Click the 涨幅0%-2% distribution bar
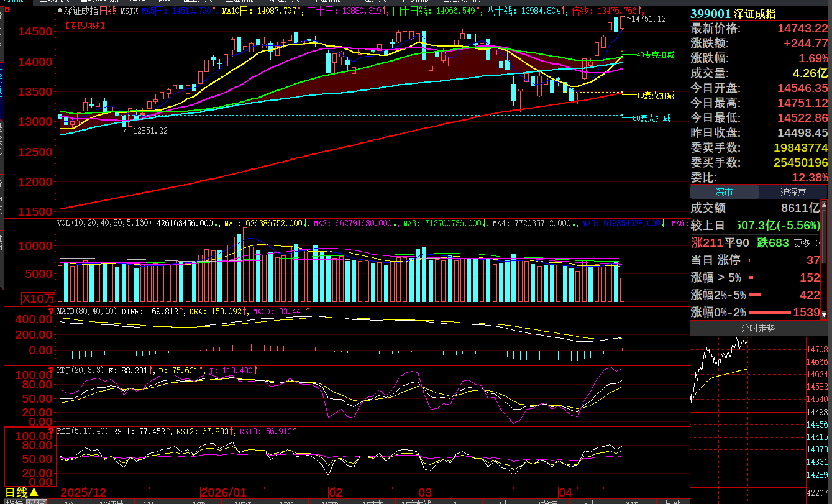The image size is (832, 504). click(770, 313)
